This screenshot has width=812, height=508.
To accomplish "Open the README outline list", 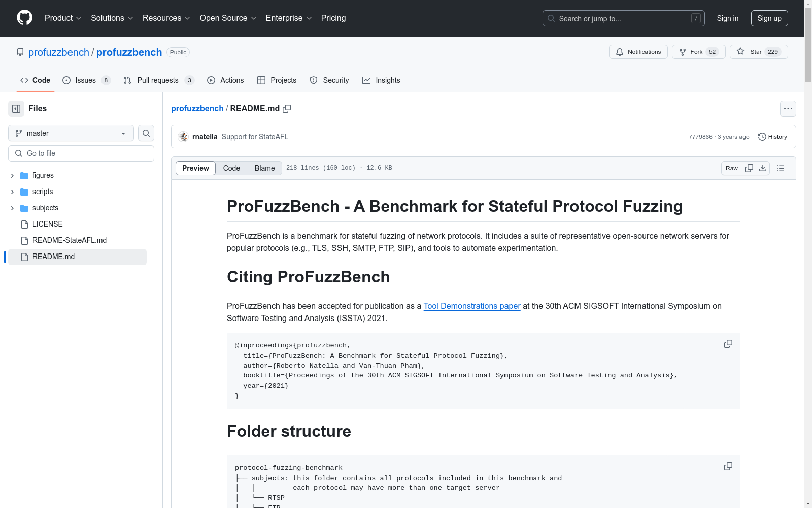I will pyautogui.click(x=780, y=168).
